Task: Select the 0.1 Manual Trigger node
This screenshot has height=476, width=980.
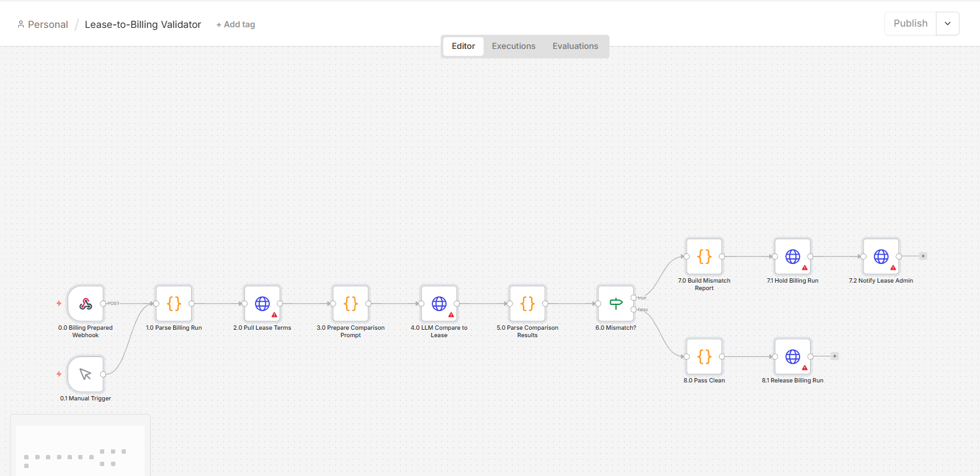Action: (86, 374)
